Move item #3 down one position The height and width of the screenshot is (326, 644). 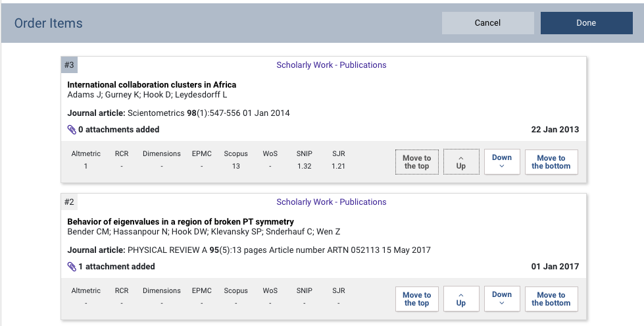(x=502, y=162)
